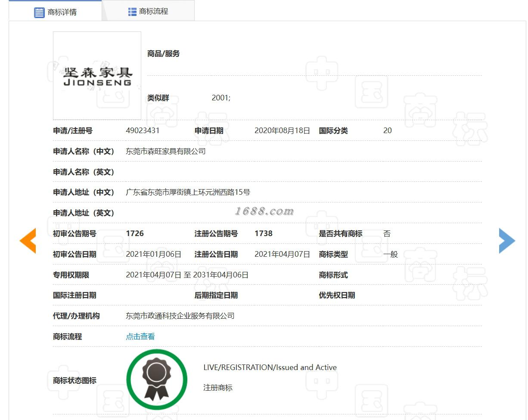Go to previous trademark with orange arrow

28,240
